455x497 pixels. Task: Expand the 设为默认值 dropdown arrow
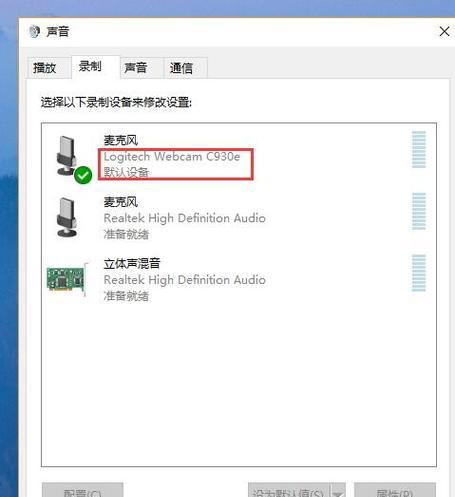point(338,491)
